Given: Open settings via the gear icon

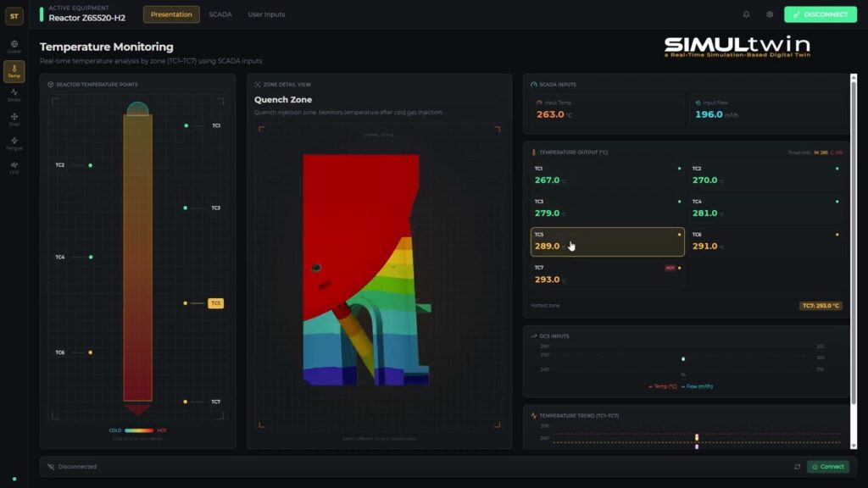Looking at the screenshot, I should pos(770,14).
